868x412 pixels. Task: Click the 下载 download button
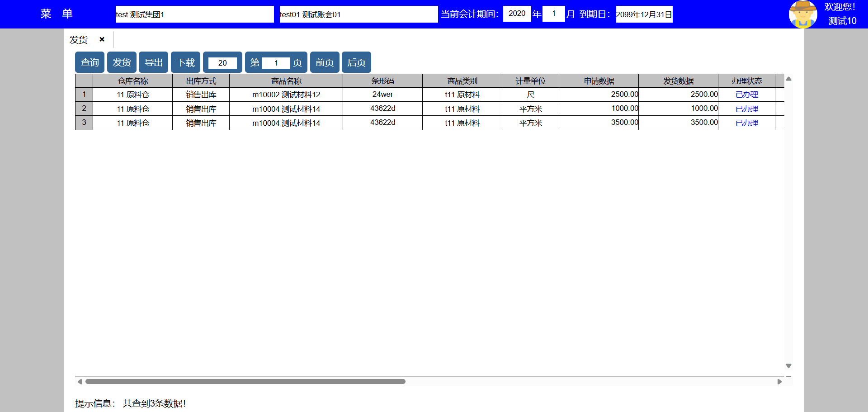click(x=185, y=62)
